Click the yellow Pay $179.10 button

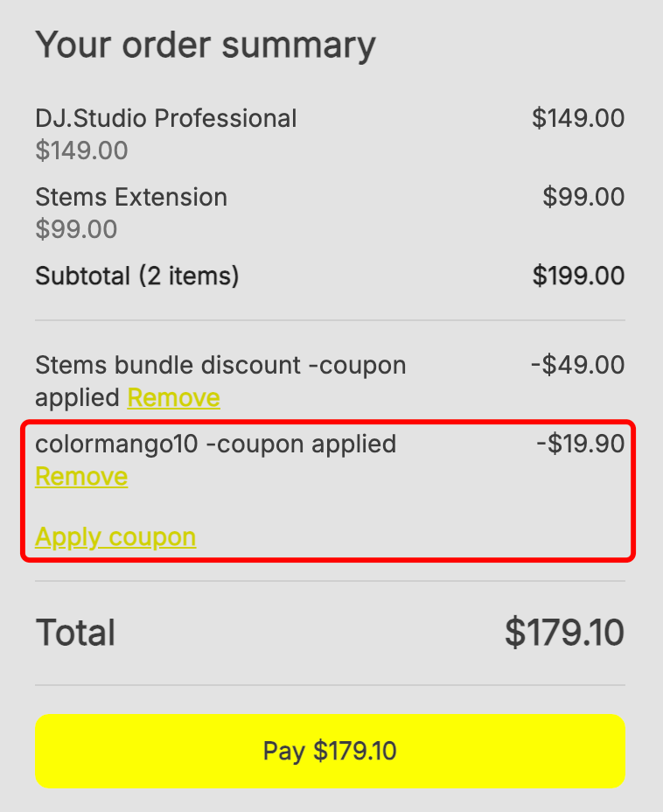coord(330,751)
